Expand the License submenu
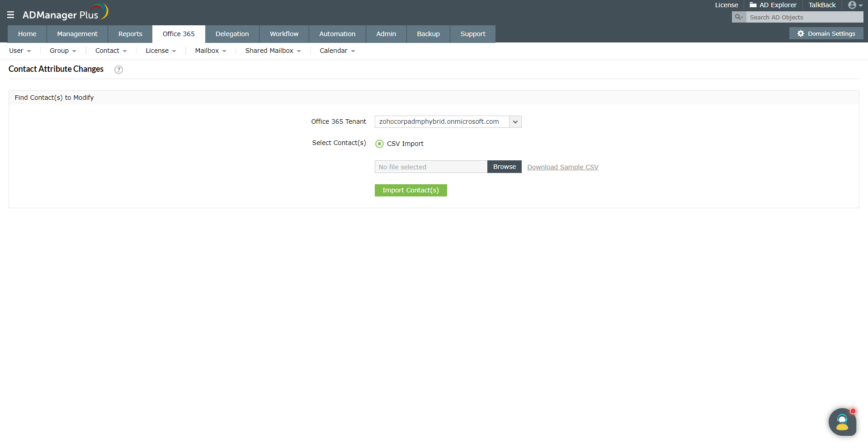The width and height of the screenshot is (868, 448). (x=161, y=51)
